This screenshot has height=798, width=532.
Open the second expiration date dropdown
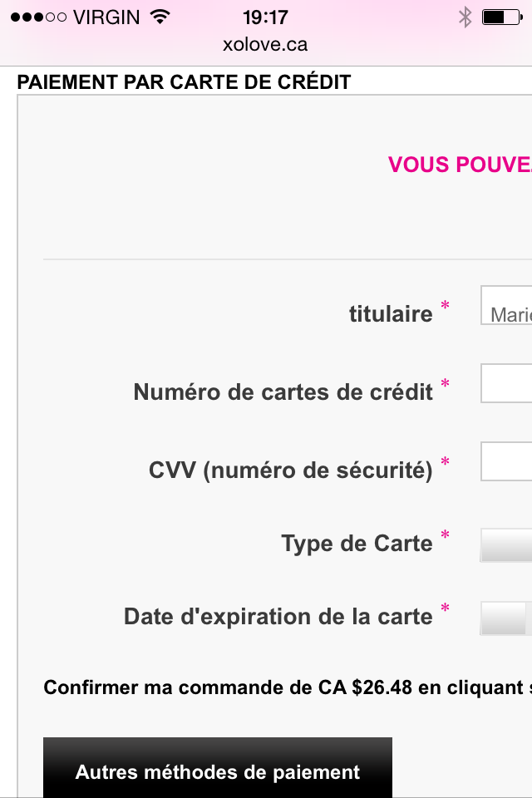click(x=530, y=618)
